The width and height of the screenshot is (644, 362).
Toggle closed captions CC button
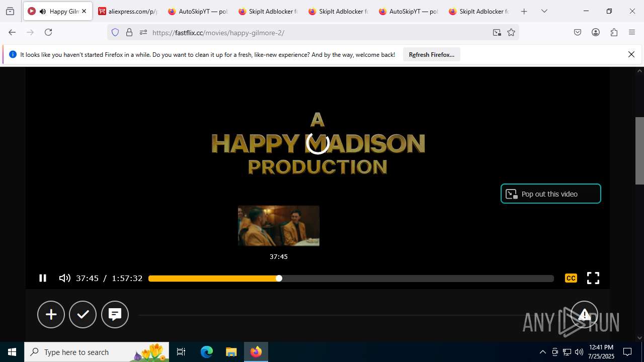[x=571, y=278]
